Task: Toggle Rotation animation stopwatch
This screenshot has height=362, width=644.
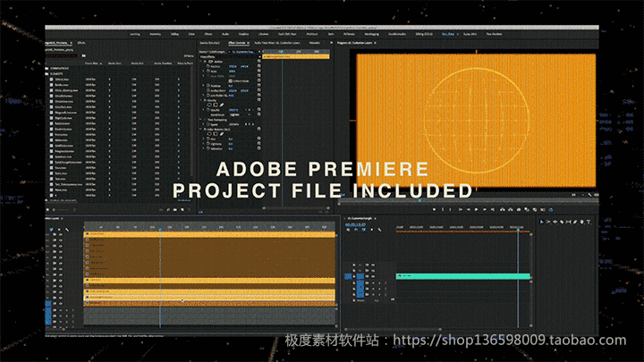Action: pyautogui.click(x=208, y=86)
